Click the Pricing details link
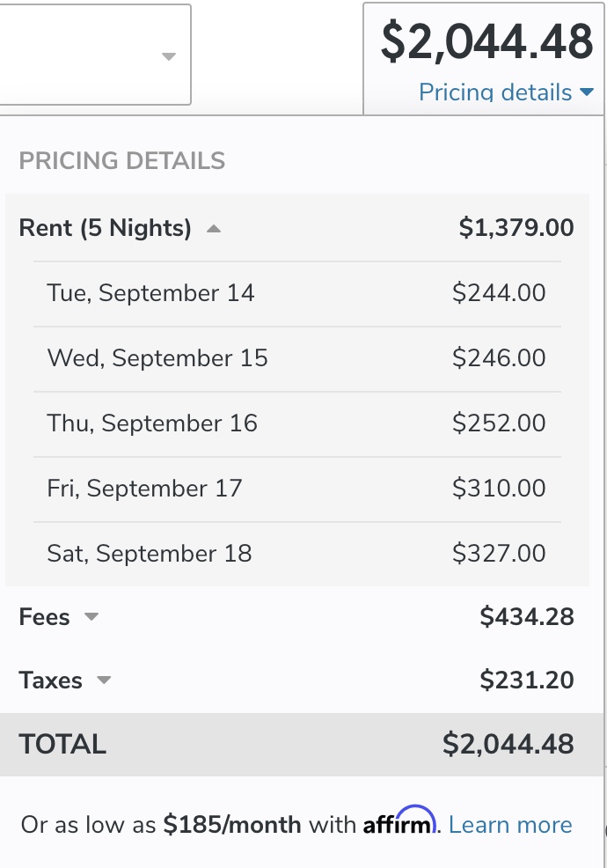 [x=495, y=92]
